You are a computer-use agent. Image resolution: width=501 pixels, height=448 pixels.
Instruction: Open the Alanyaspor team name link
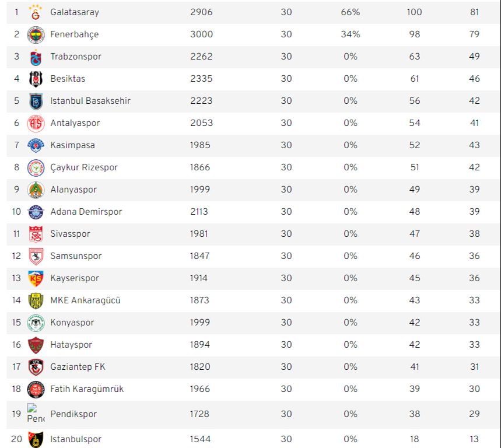point(73,190)
